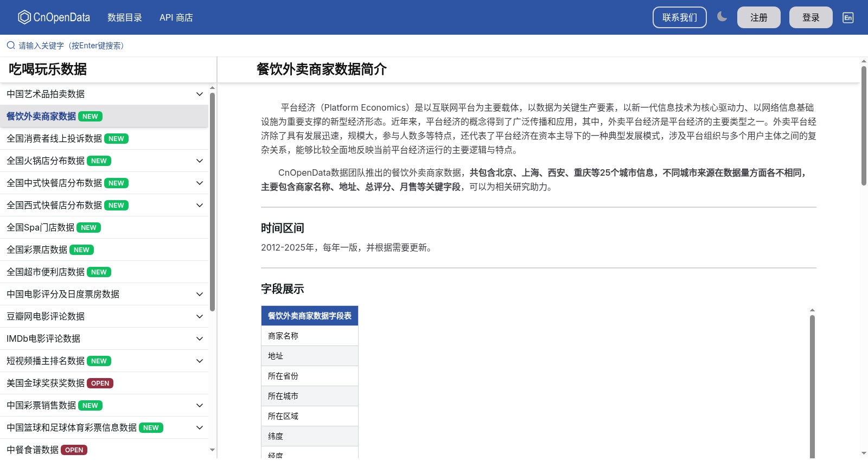868x467 pixels.
Task: Open 全国超市便利店数据 entry
Action: (104, 272)
